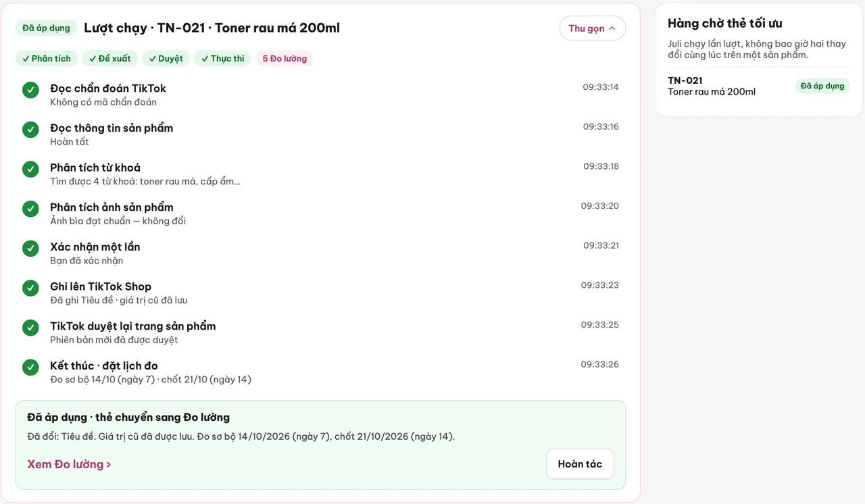This screenshot has height=504, width=865.
Task: Click the check icon beside Xác nhận một lần
Action: (x=30, y=249)
